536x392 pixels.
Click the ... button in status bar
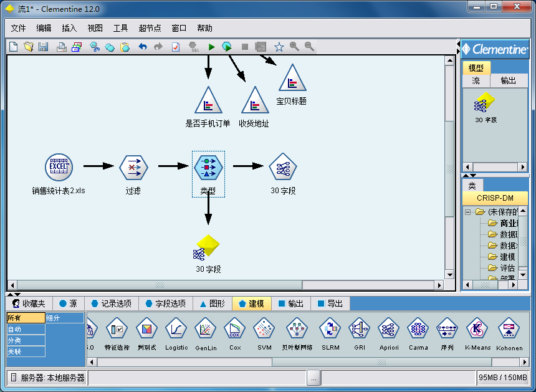click(313, 378)
